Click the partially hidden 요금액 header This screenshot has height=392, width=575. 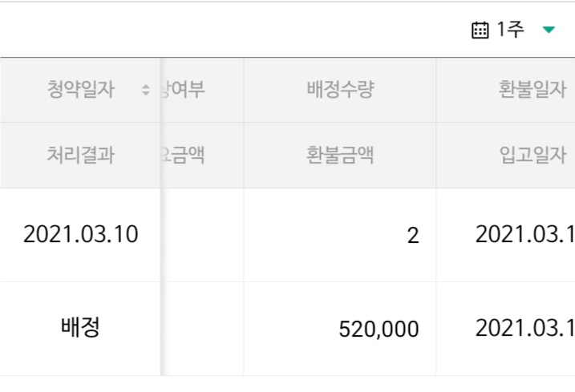click(184, 156)
